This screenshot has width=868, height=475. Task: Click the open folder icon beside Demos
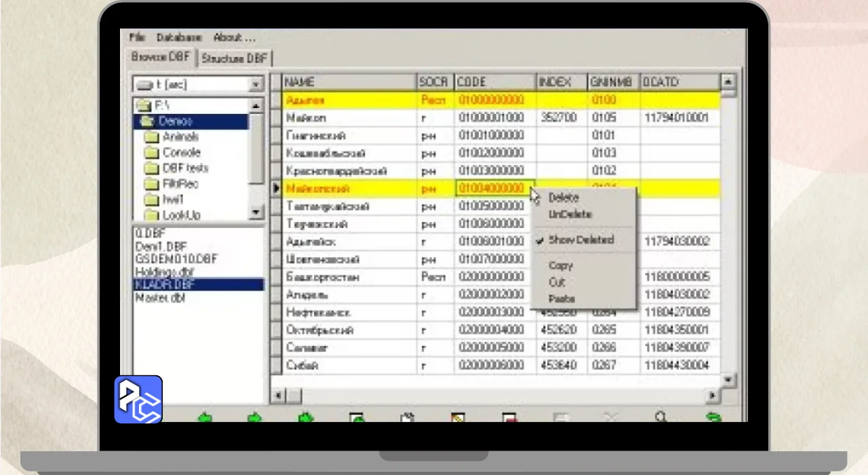[x=146, y=121]
